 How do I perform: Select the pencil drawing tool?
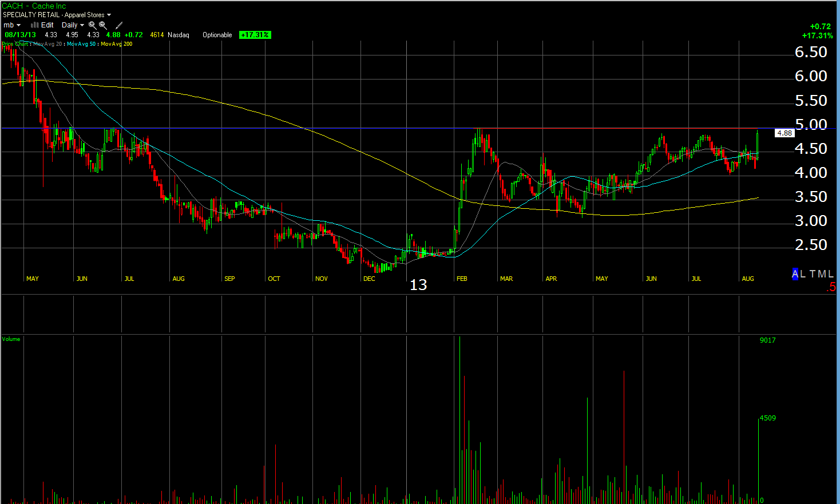pyautogui.click(x=119, y=25)
